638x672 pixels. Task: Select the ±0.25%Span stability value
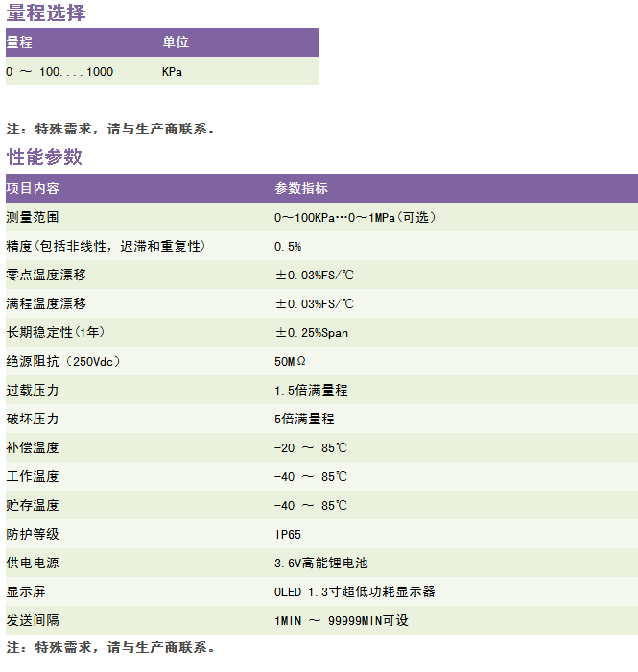(312, 333)
